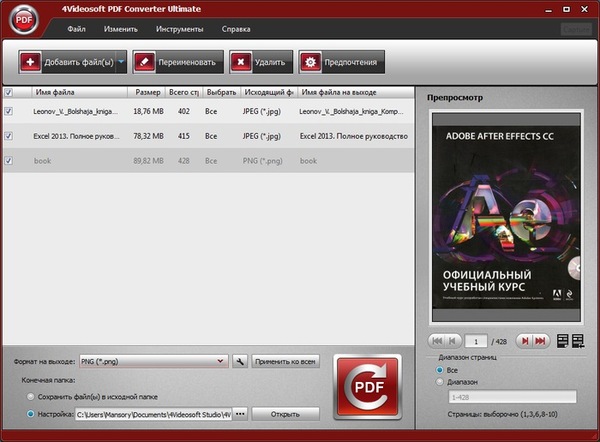Jump to the last preview page
Viewport: 600px width, 442px height.
tap(540, 341)
